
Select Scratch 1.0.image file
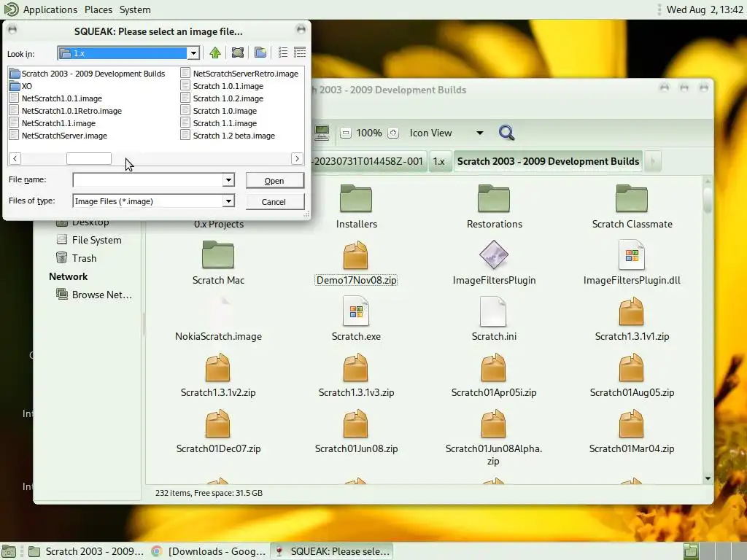pos(219,111)
